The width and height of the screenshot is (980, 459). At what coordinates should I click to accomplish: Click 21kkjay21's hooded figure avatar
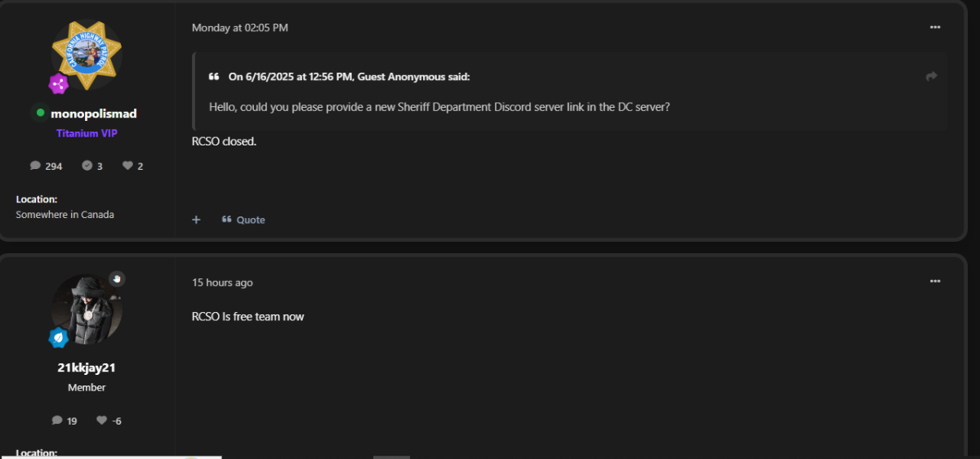(87, 310)
